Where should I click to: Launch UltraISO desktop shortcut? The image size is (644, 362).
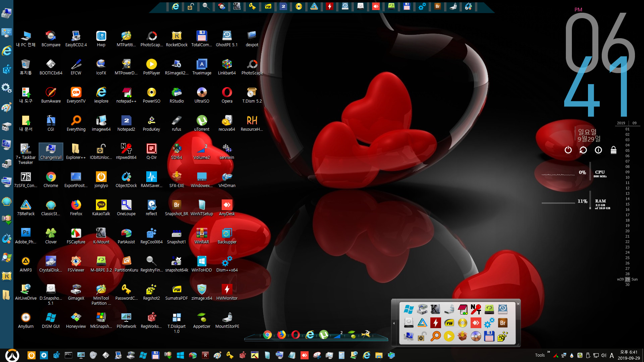pos(202,95)
